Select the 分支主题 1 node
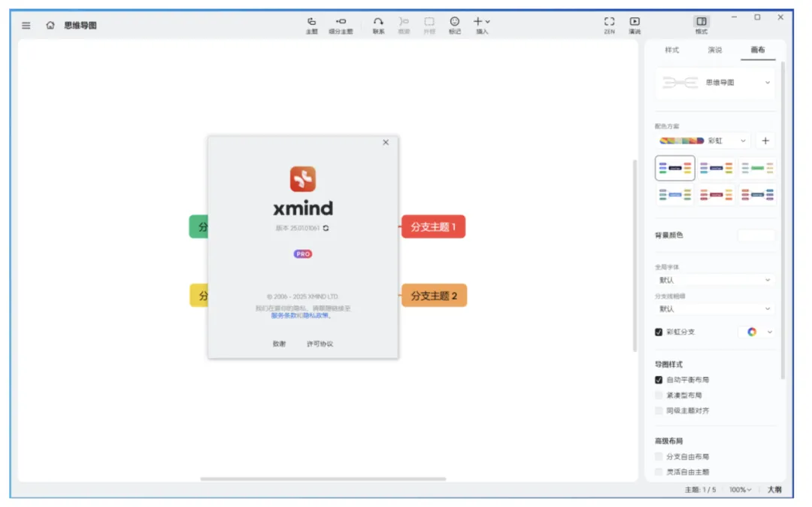Screen dimensions: 812x507 pos(434,227)
